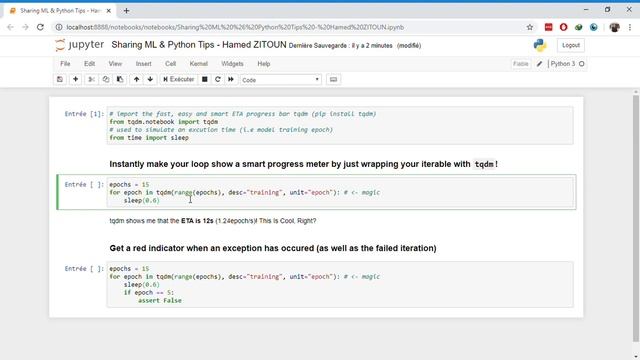Viewport: 640px width, 360px height.
Task: Open the Widgets menu
Action: tap(232, 64)
